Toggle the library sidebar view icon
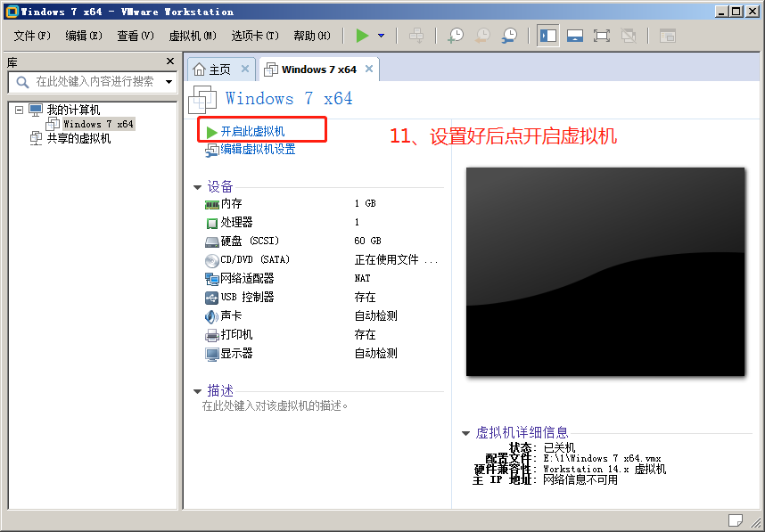The width and height of the screenshot is (765, 532). pos(547,36)
